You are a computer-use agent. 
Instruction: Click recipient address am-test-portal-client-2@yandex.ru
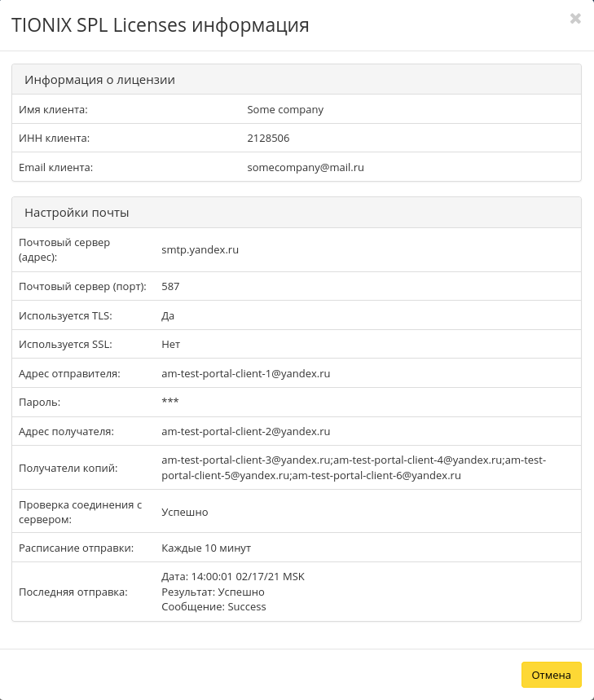[x=245, y=432]
